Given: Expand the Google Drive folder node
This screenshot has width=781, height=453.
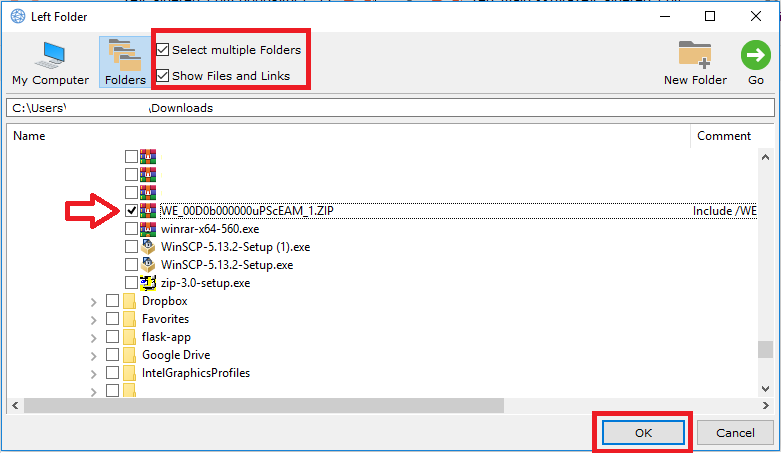Looking at the screenshot, I should pyautogui.click(x=94, y=355).
